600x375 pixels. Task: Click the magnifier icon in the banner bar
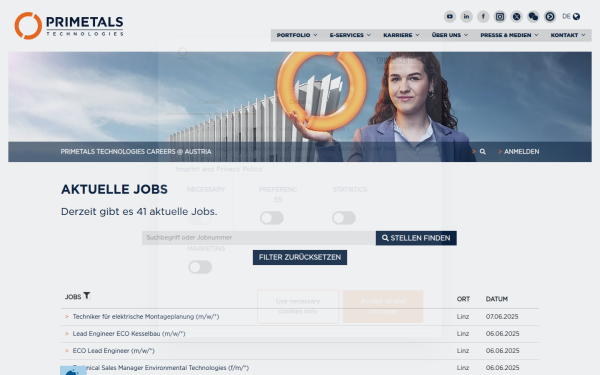[x=483, y=152]
